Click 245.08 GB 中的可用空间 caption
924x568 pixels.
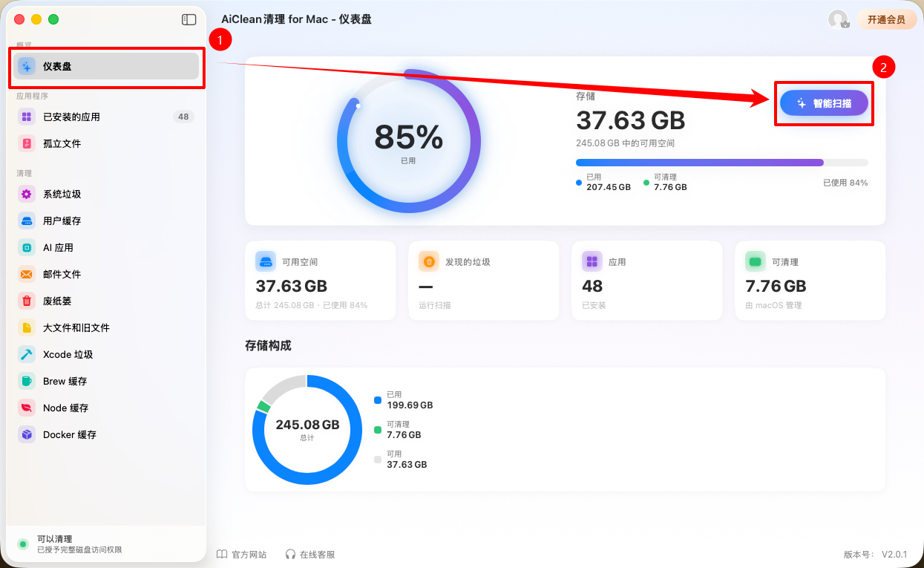tap(625, 143)
